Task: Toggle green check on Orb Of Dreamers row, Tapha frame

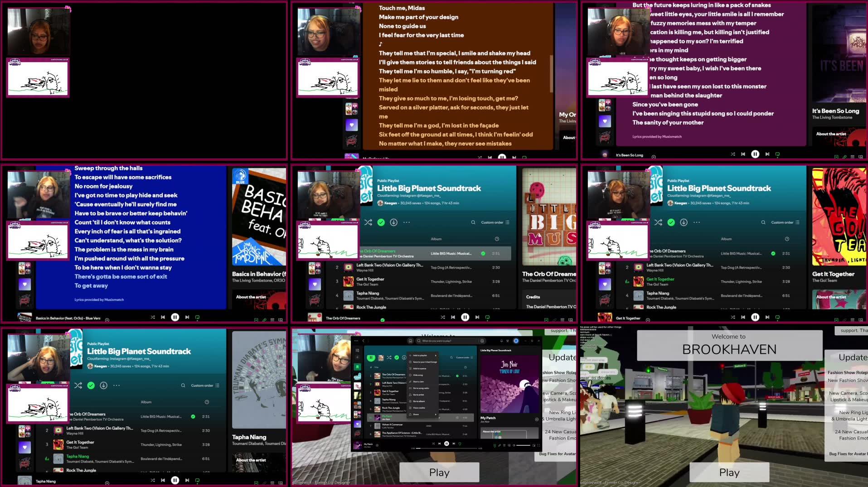Action: pos(193,416)
